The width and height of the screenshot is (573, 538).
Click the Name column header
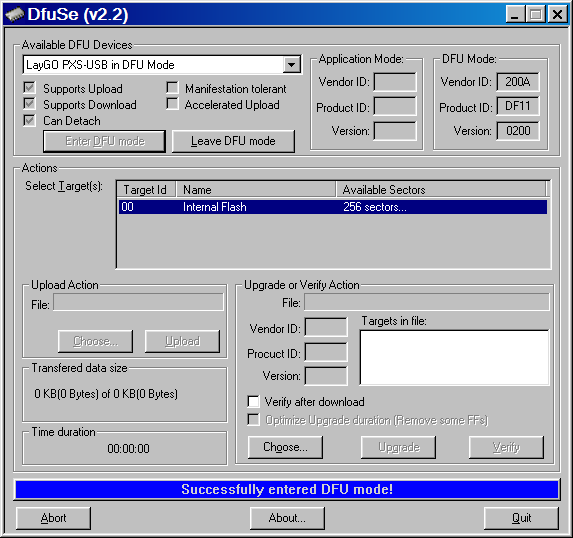click(x=256, y=190)
